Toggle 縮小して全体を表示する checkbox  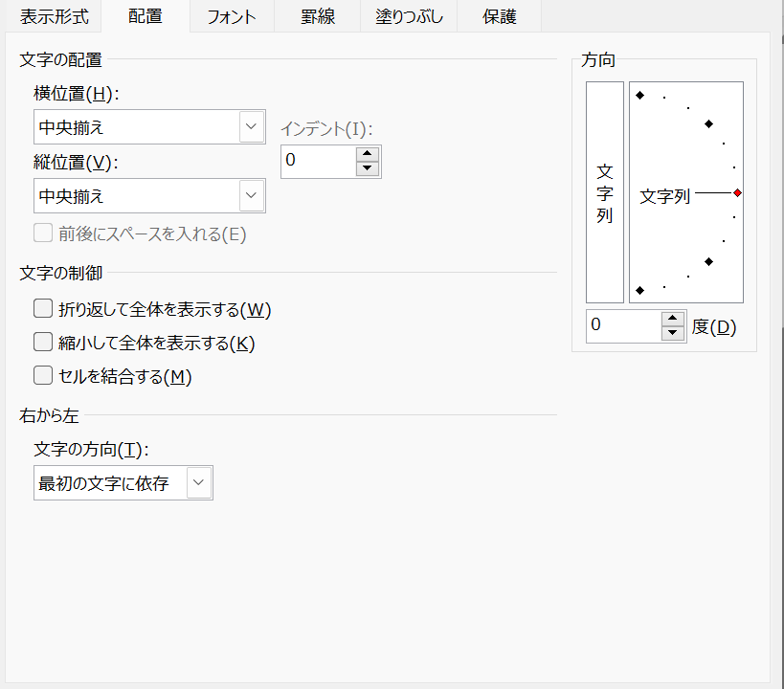click(x=42, y=343)
